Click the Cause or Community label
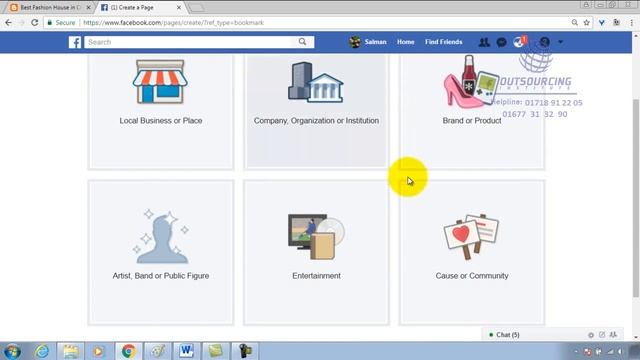This screenshot has height=360, width=640. coord(472,276)
